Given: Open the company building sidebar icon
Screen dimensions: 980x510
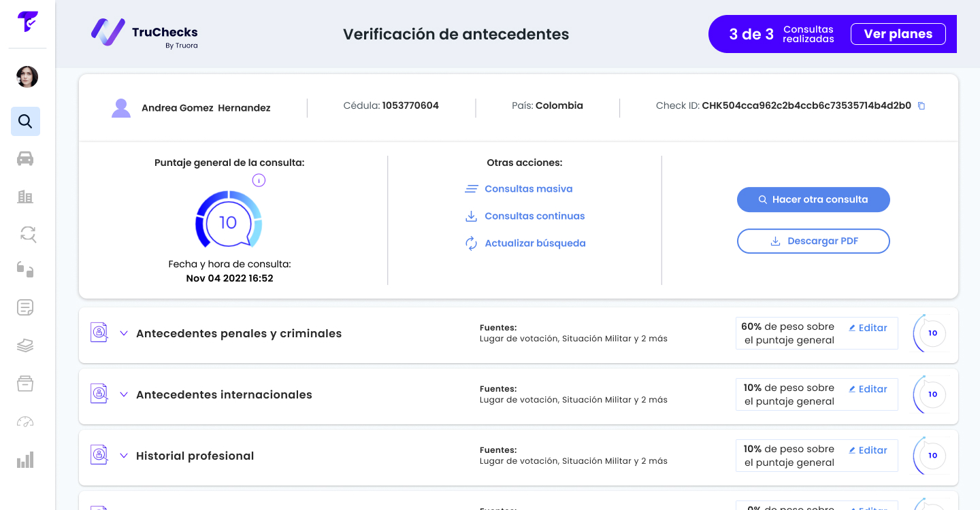Looking at the screenshot, I should (x=25, y=197).
